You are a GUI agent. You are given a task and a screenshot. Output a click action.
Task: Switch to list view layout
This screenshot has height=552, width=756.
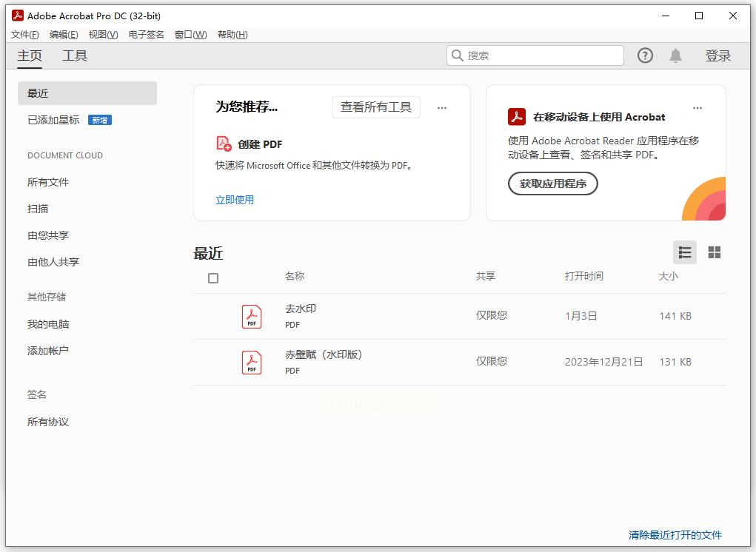click(685, 252)
